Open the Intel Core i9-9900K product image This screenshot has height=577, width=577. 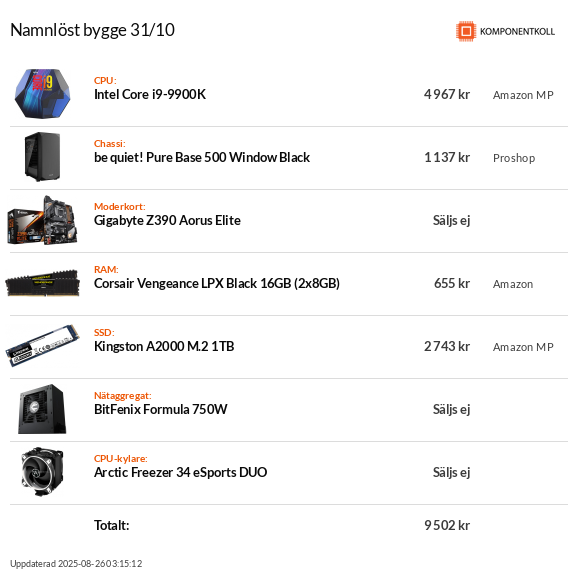(x=42, y=94)
